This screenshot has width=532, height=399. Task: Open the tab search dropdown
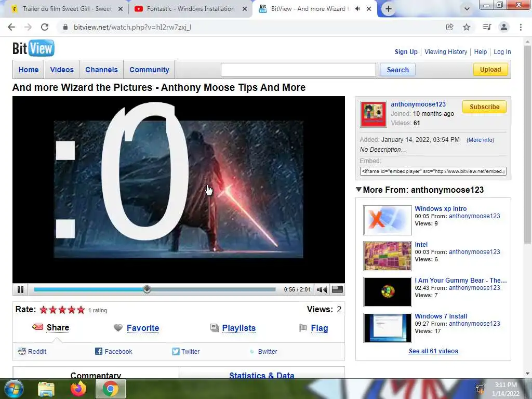tap(467, 9)
